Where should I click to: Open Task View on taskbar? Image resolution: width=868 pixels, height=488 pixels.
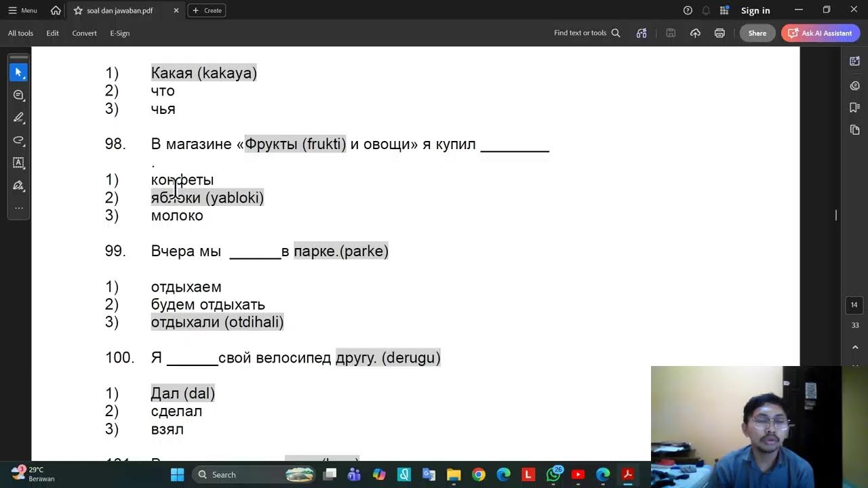pyautogui.click(x=330, y=474)
